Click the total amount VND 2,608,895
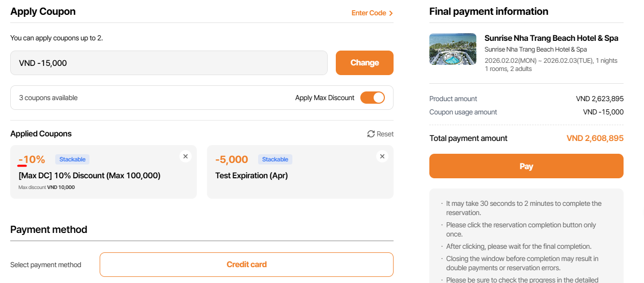This screenshot has height=283, width=644. pyautogui.click(x=595, y=138)
